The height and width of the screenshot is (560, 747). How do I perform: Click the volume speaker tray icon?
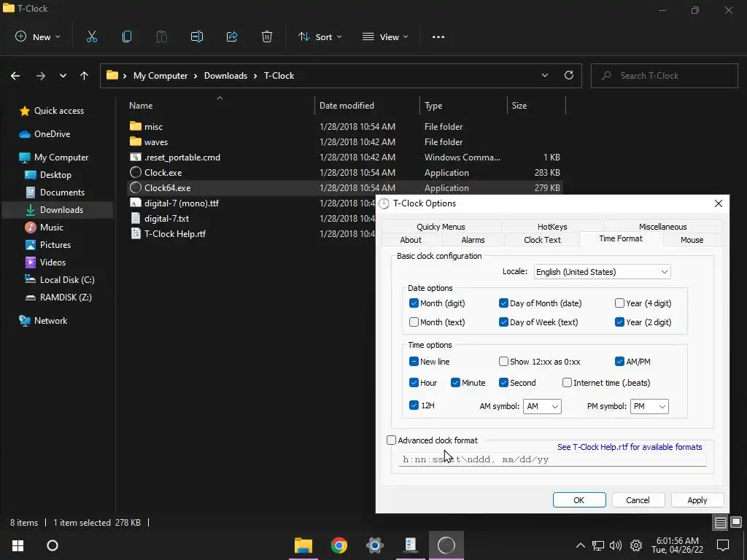coord(616,545)
